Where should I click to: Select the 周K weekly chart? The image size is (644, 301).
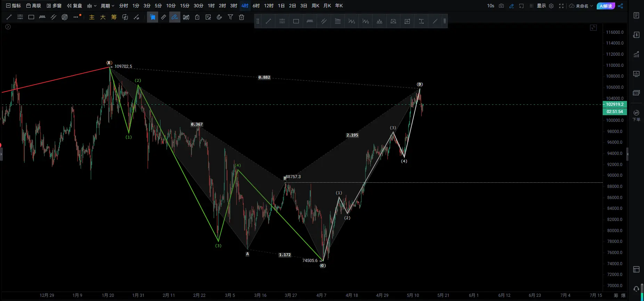[315, 6]
